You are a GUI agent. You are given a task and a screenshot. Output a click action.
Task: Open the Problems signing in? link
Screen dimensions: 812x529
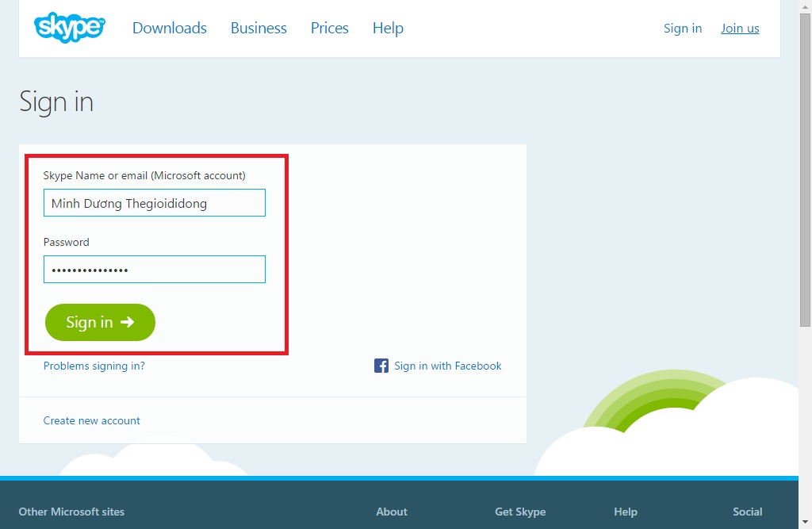click(94, 366)
